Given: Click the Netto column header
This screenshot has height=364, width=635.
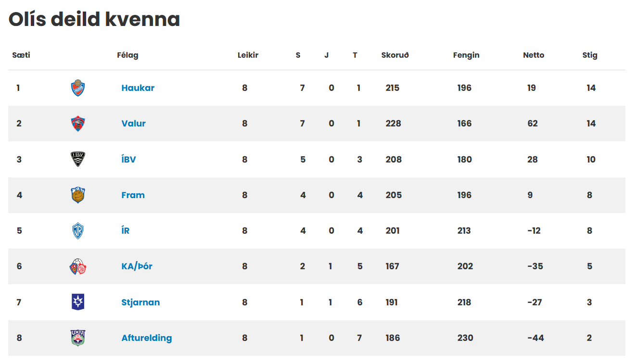Looking at the screenshot, I should [533, 55].
